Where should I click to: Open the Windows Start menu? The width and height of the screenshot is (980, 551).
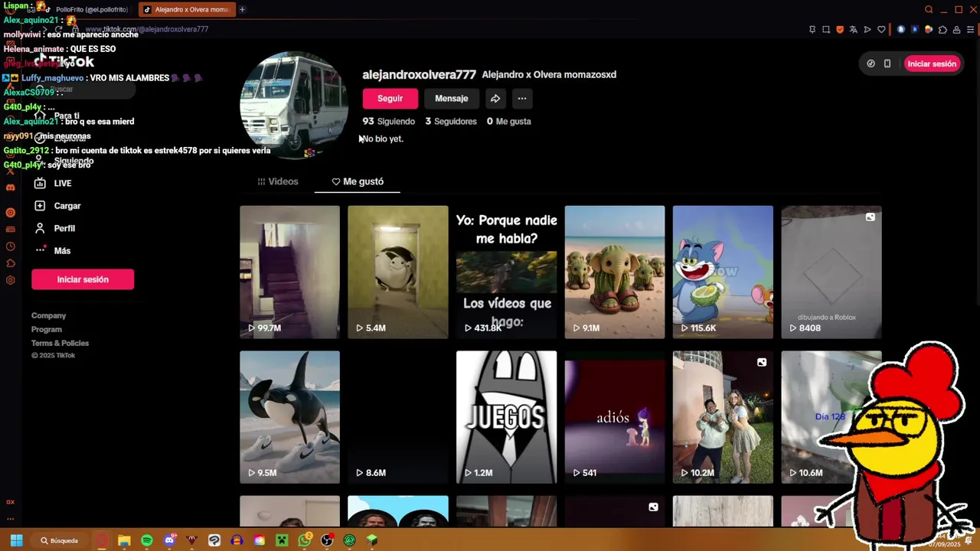[16, 540]
